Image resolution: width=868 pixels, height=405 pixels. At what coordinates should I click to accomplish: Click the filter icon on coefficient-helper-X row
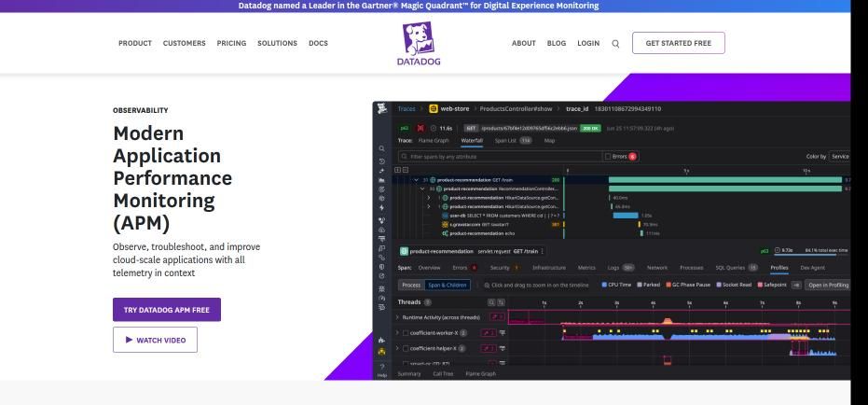(503, 348)
